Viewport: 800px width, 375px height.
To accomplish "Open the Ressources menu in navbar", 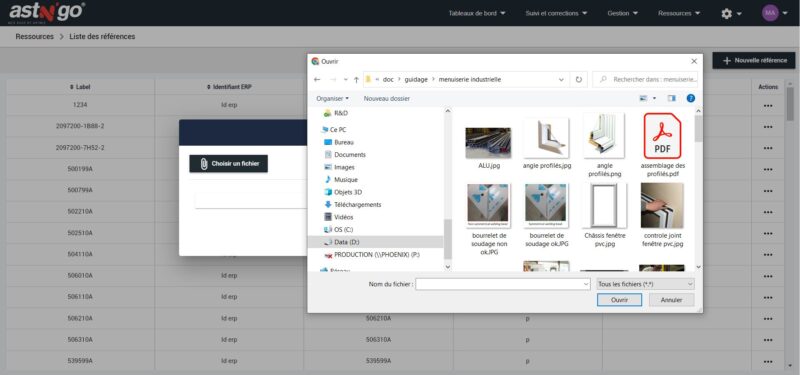I will click(679, 13).
